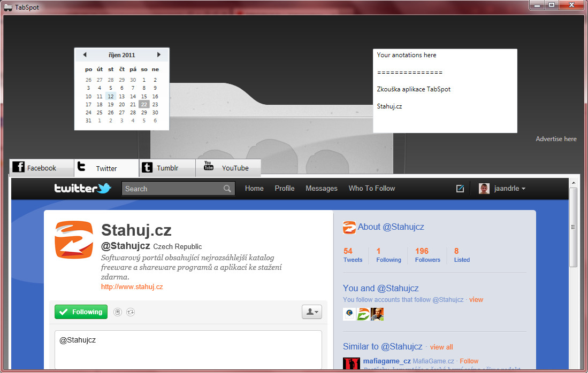Click the You and @Stahujcz heading

pyautogui.click(x=380, y=289)
